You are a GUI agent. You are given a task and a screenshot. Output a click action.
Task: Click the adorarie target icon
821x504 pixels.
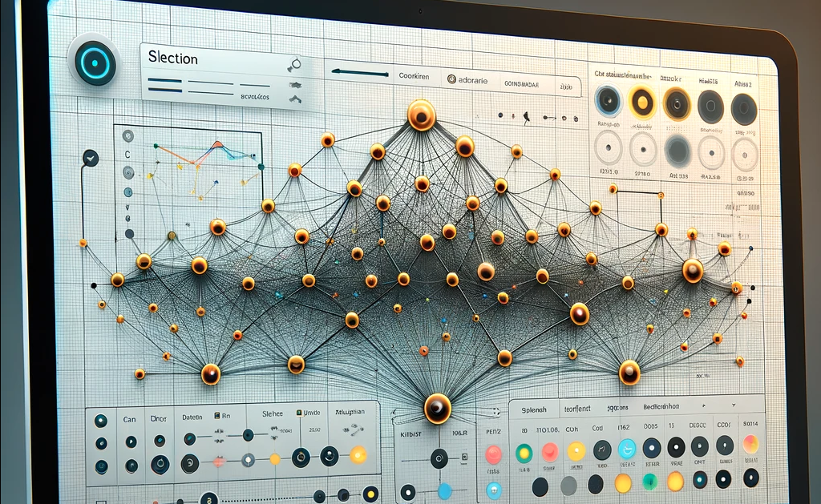point(451,79)
